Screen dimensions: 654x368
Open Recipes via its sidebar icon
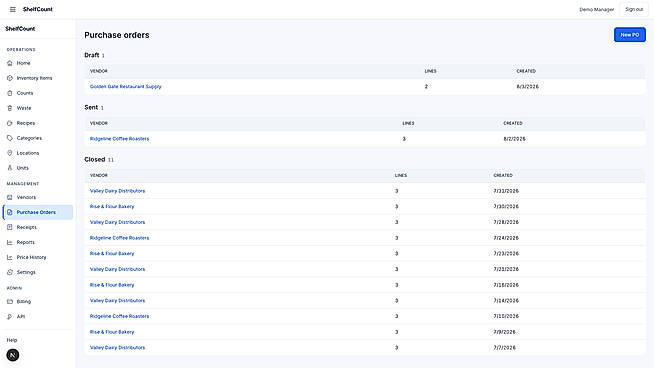10,123
